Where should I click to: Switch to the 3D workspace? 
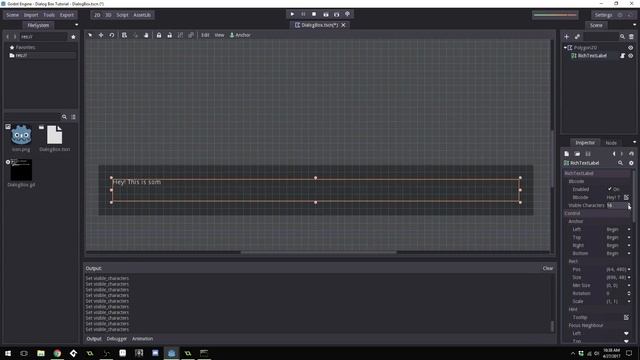point(108,15)
